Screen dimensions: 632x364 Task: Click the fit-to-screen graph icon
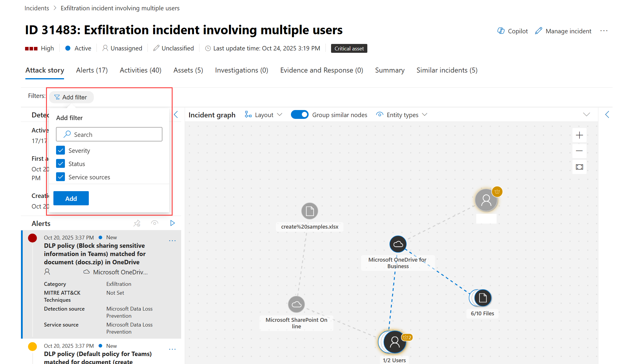pyautogui.click(x=579, y=167)
